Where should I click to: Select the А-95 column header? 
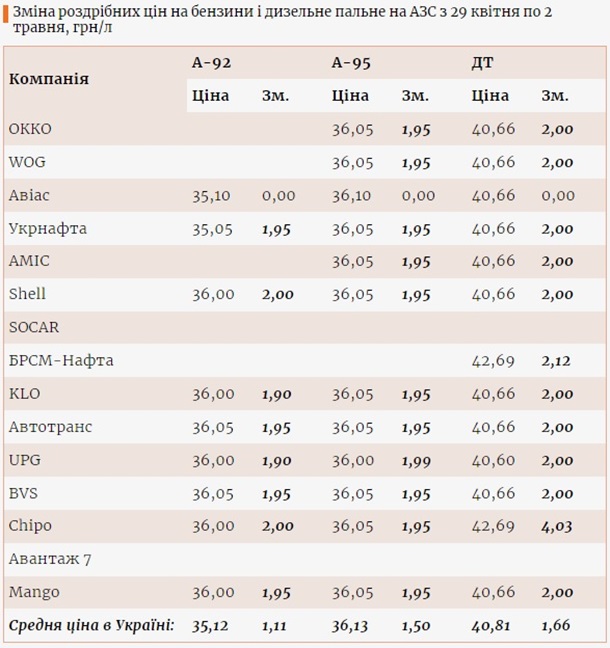[x=351, y=62]
